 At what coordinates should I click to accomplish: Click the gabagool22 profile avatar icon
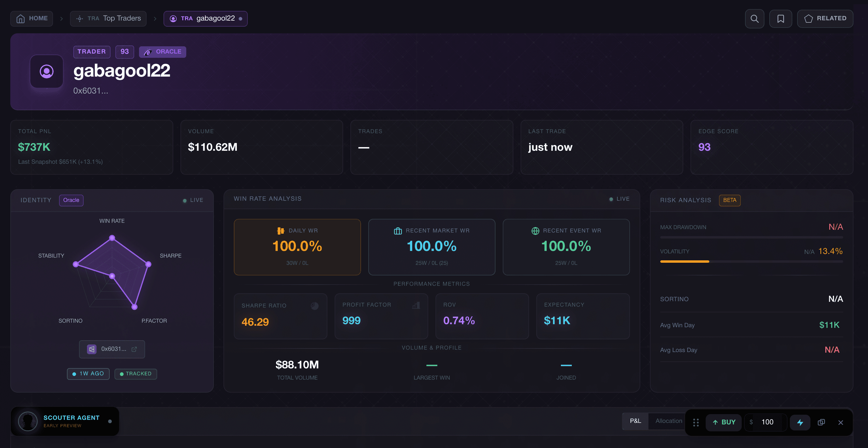tap(47, 71)
